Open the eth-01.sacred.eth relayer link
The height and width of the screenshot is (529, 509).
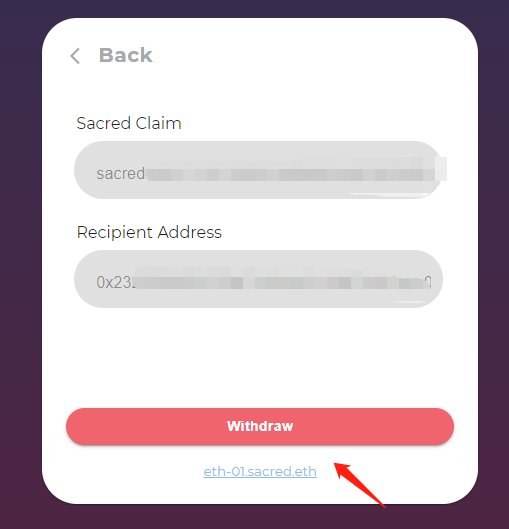(x=260, y=471)
